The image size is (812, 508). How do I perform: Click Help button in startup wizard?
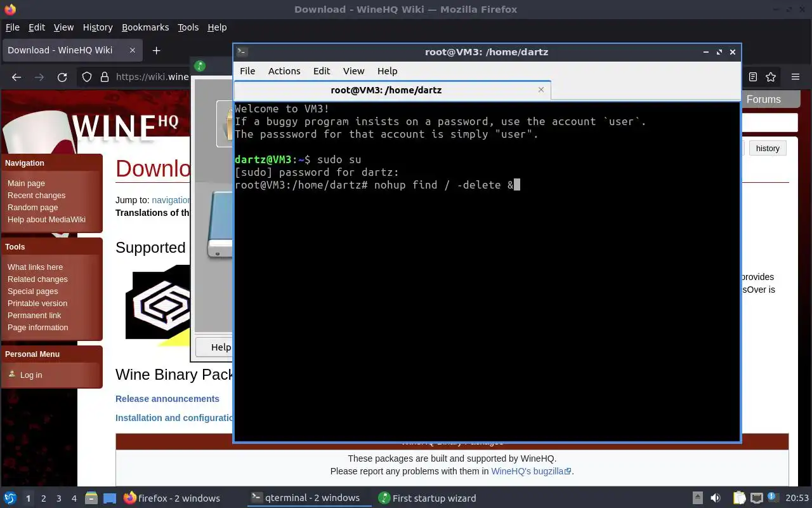coord(216,347)
